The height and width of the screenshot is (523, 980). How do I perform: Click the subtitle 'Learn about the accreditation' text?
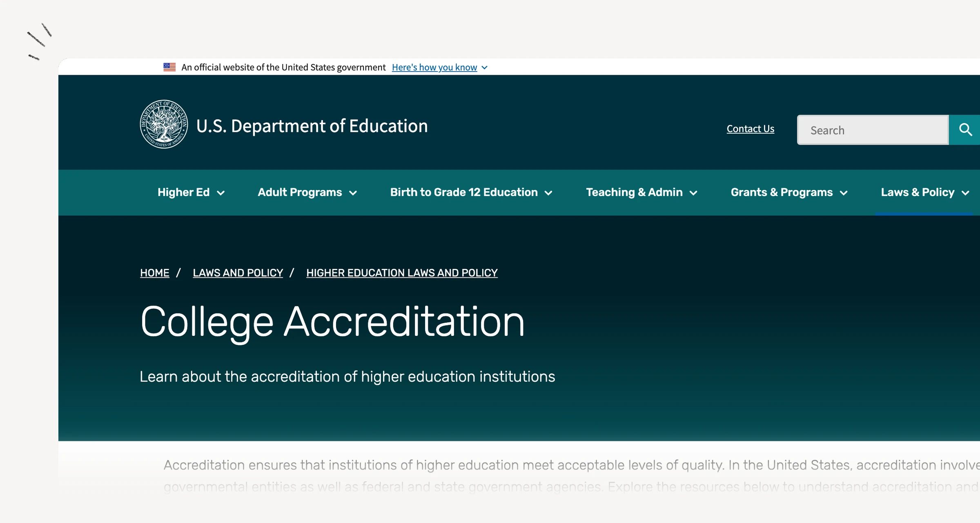[347, 376]
